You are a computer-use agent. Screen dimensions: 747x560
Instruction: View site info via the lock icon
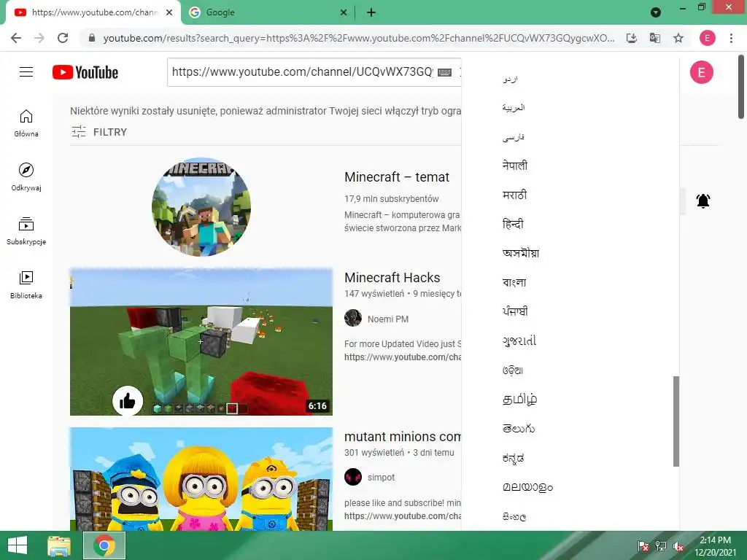[x=92, y=38]
